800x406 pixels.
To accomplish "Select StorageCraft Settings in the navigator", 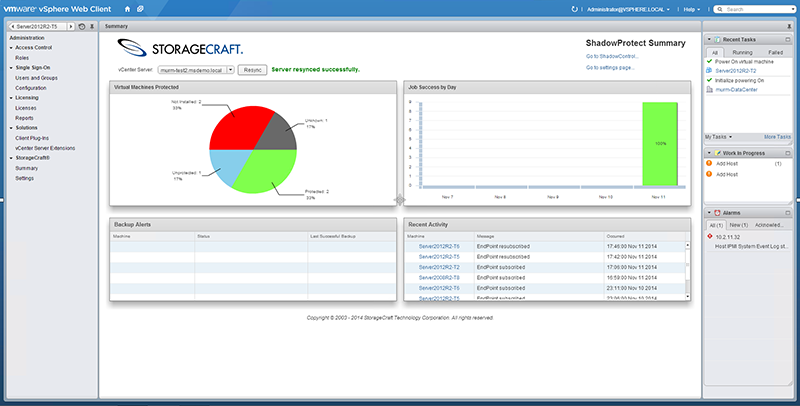I will 24,179.
